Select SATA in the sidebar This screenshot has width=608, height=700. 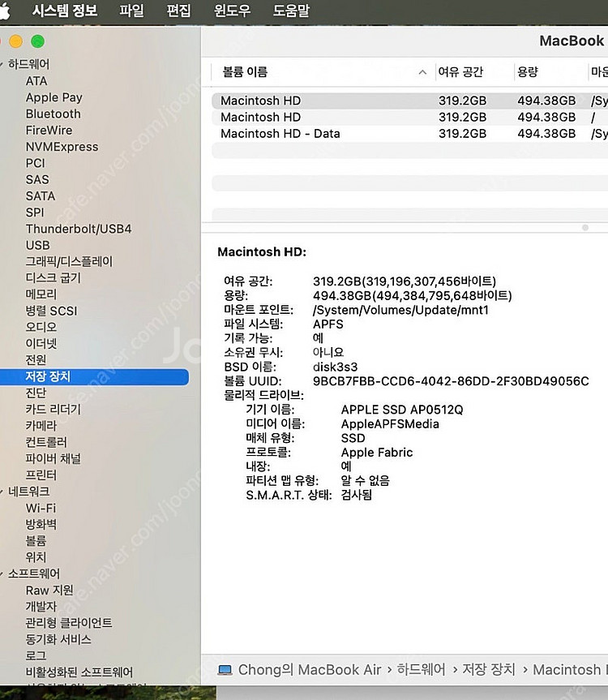tap(41, 196)
